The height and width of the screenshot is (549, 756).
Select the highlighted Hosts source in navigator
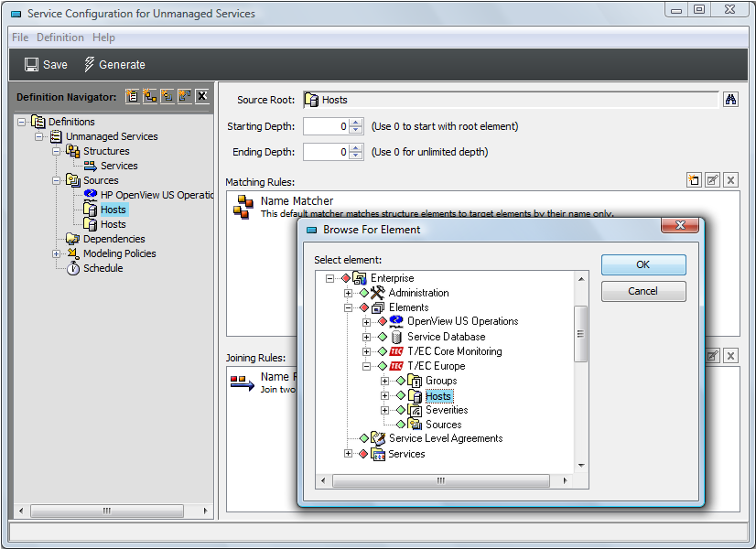point(113,210)
